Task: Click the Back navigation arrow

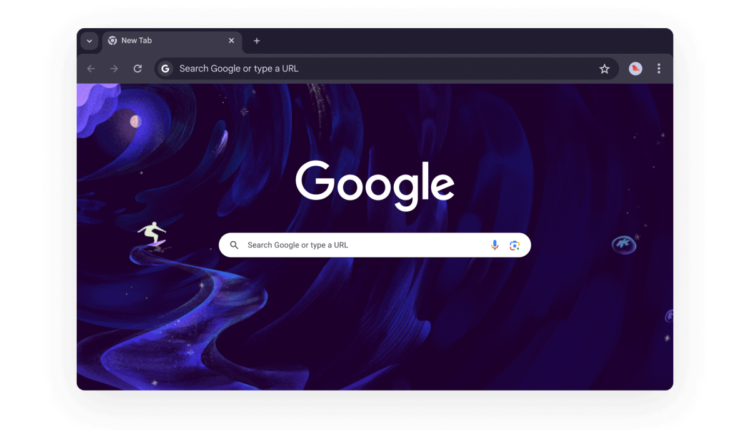Action: tap(91, 69)
